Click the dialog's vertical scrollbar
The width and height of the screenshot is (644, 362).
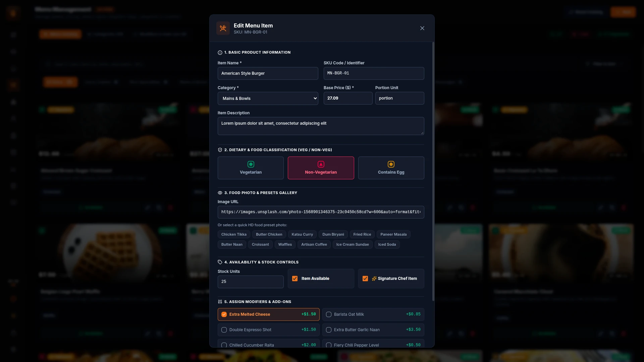click(433, 171)
